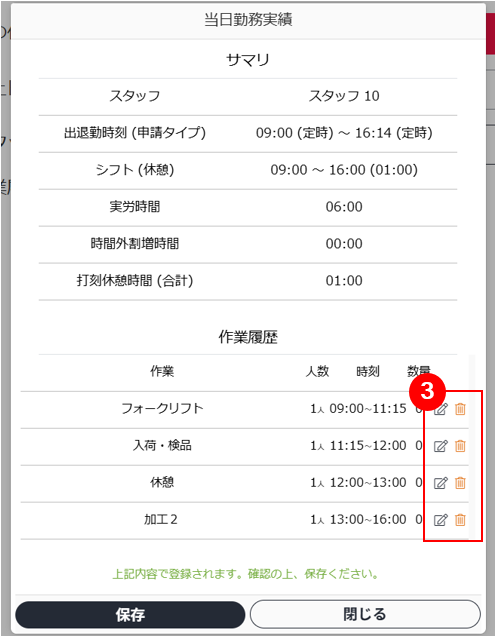Click the 作業 column header
The image size is (496, 636).
162,371
